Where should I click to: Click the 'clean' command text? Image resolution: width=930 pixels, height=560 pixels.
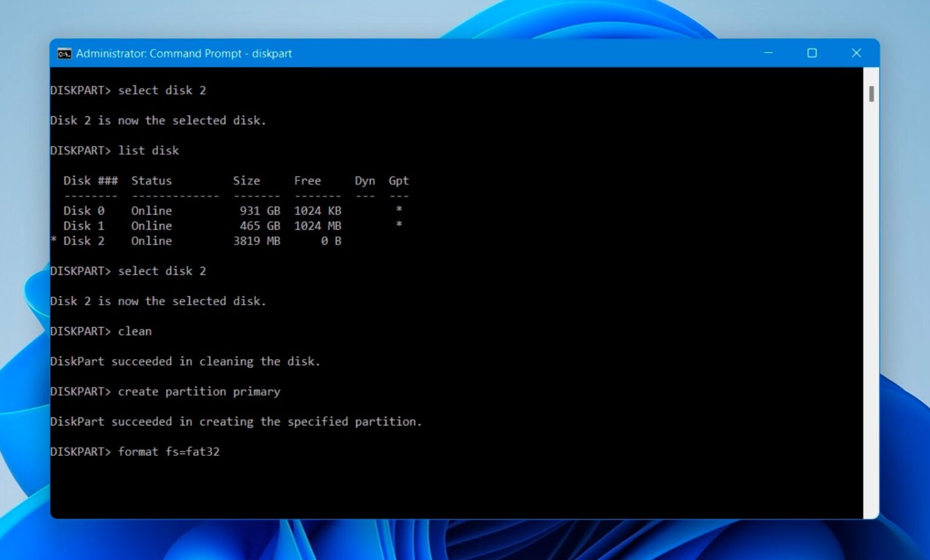point(134,331)
